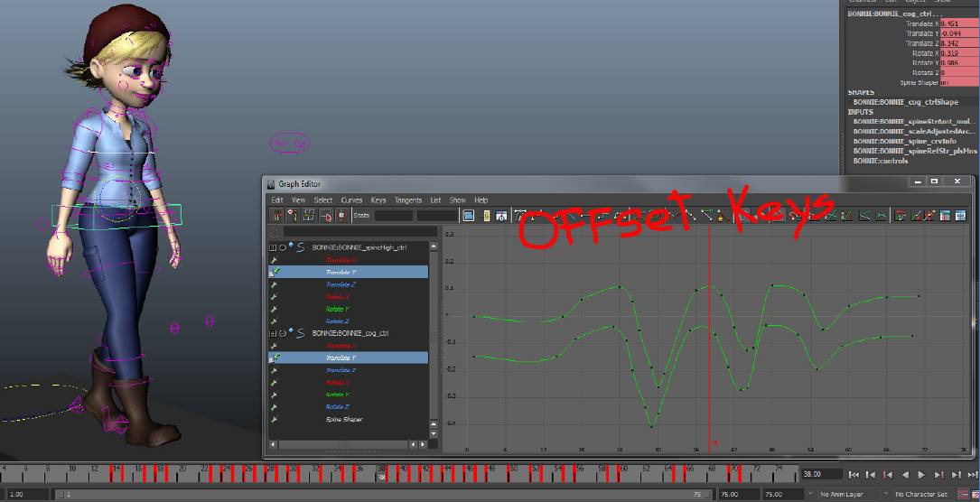980x502 pixels.
Task: Jump to the start of the playback range
Action: point(853,475)
